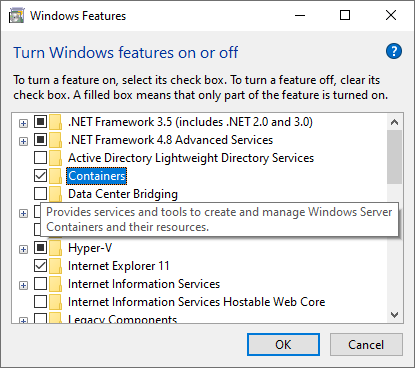Viewport: 415px width, 368px height.
Task: Toggle the .NET Framework 3.5 checkbox
Action: click(40, 122)
